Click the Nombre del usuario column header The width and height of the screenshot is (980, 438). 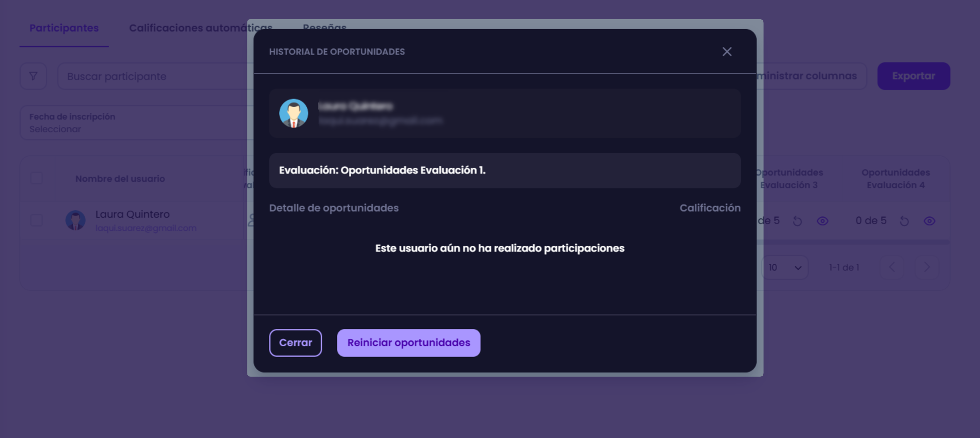pos(120,179)
